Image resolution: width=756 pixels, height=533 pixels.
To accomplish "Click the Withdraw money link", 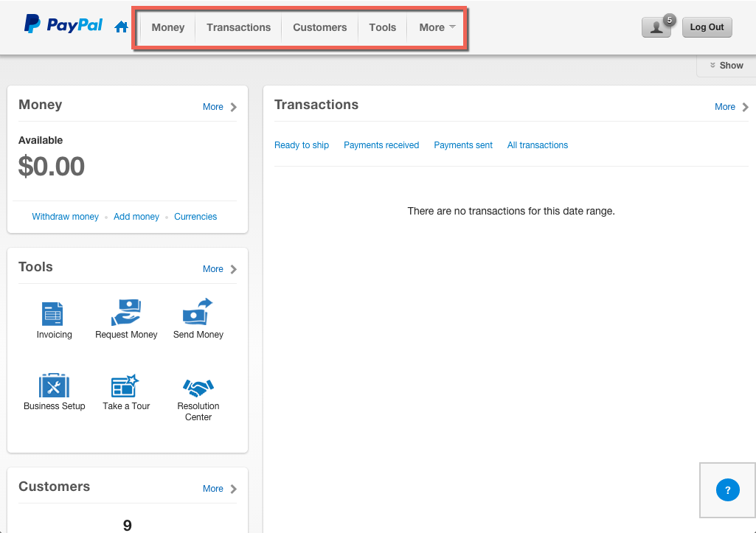I will pyautogui.click(x=65, y=217).
